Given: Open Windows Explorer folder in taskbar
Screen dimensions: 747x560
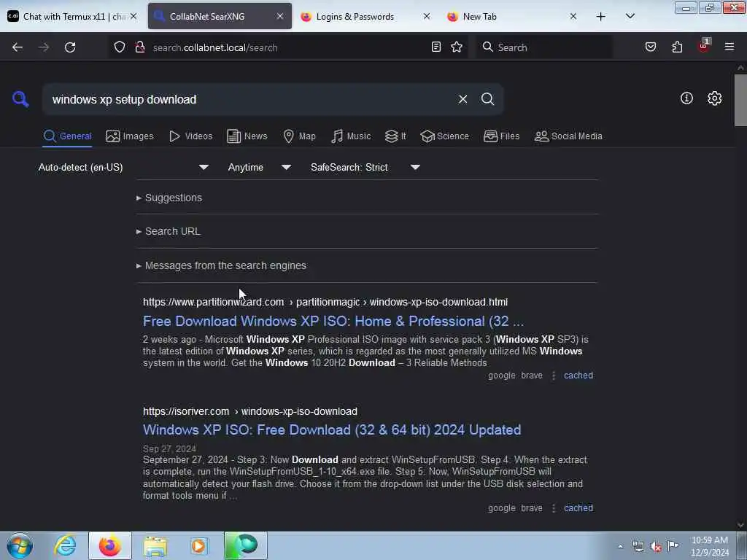Looking at the screenshot, I should tap(155, 545).
